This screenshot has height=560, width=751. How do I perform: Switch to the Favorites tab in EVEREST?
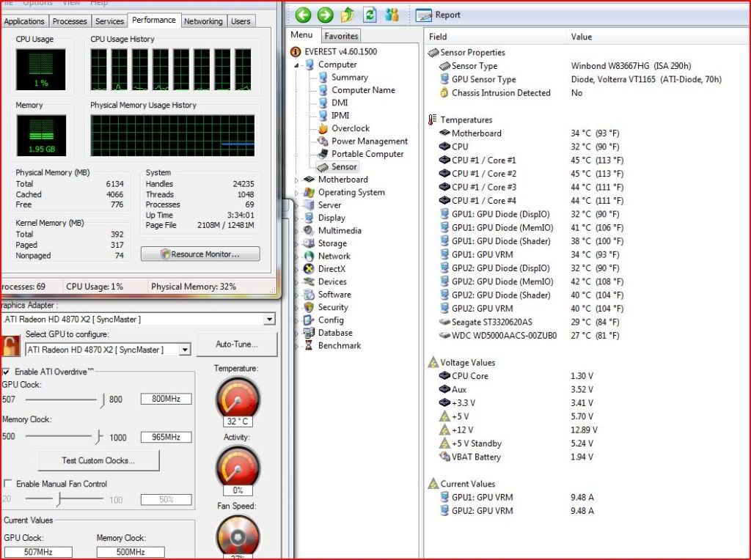(341, 36)
